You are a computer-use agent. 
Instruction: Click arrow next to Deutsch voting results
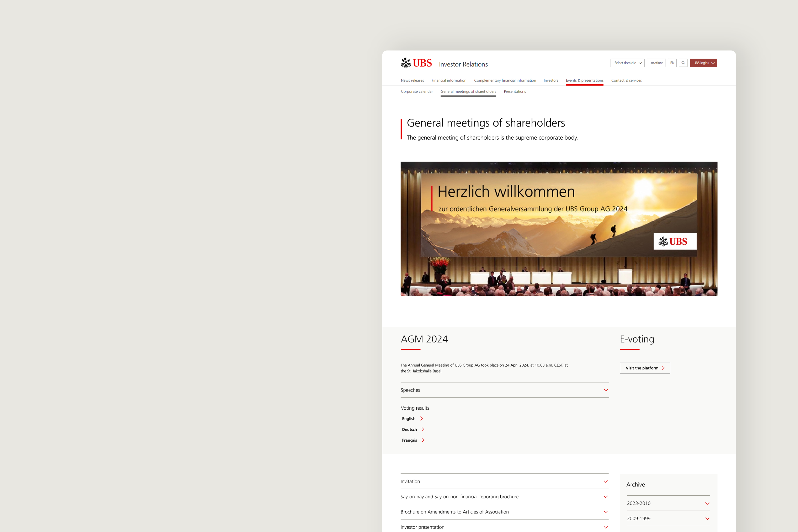[x=423, y=430]
